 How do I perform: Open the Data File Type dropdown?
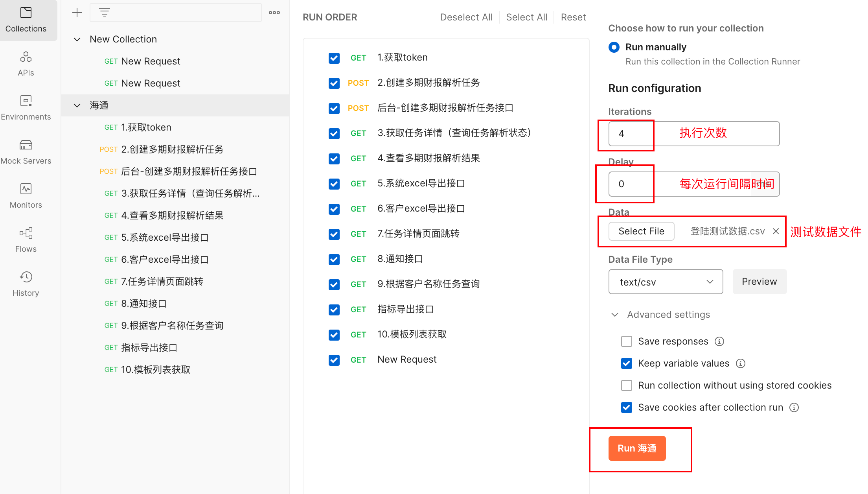(x=665, y=282)
